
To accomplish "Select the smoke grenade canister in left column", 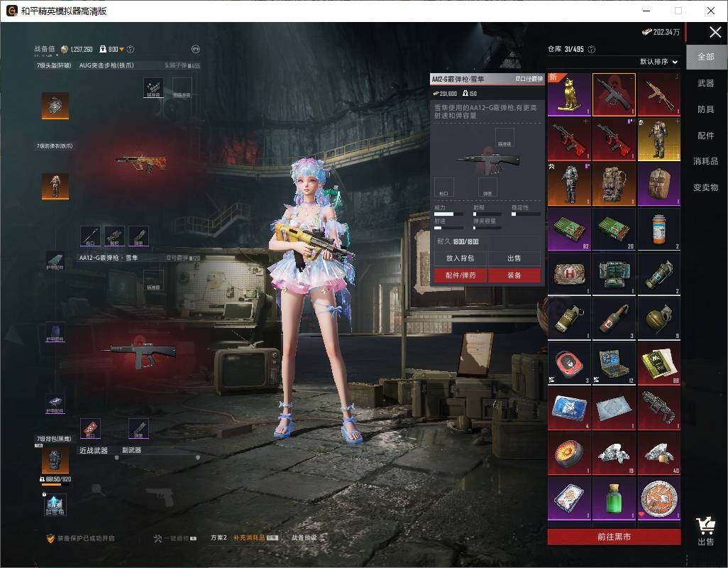I will click(x=569, y=319).
